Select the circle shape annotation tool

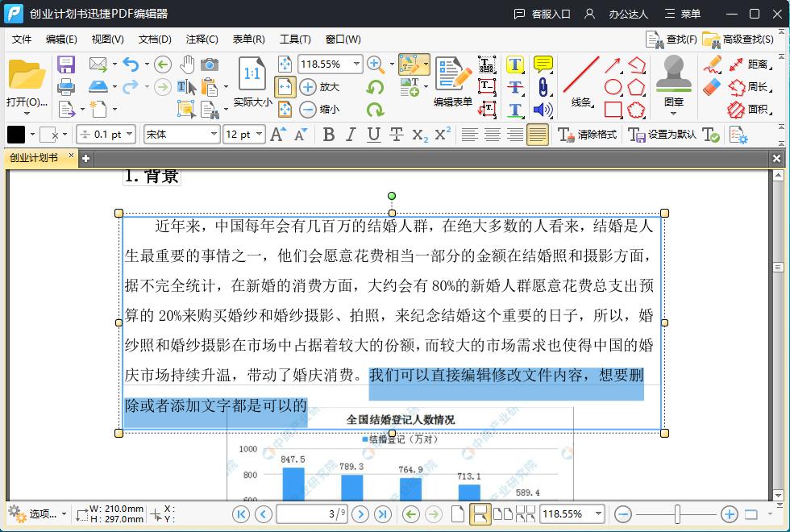(614, 86)
